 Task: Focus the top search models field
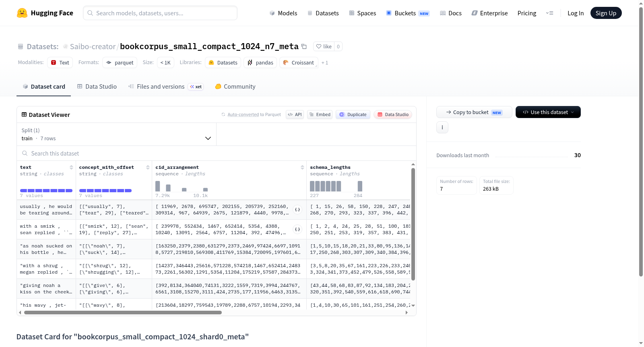click(x=160, y=13)
